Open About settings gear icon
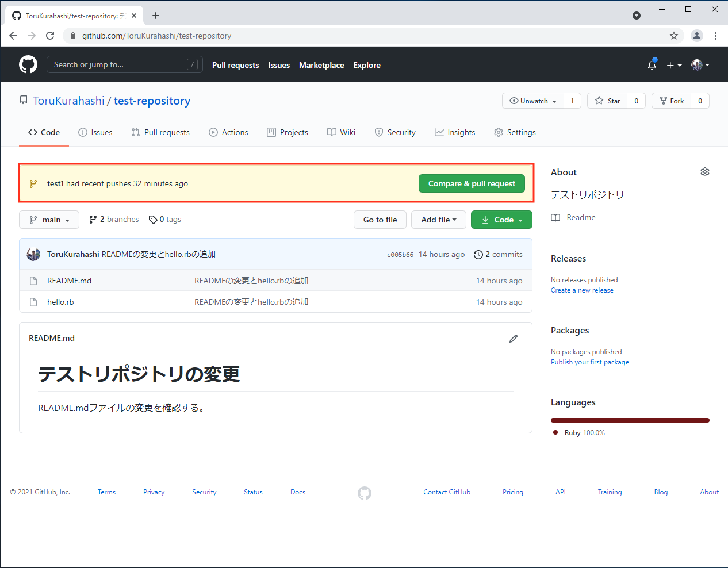Screen dimensions: 728x568 704,172
